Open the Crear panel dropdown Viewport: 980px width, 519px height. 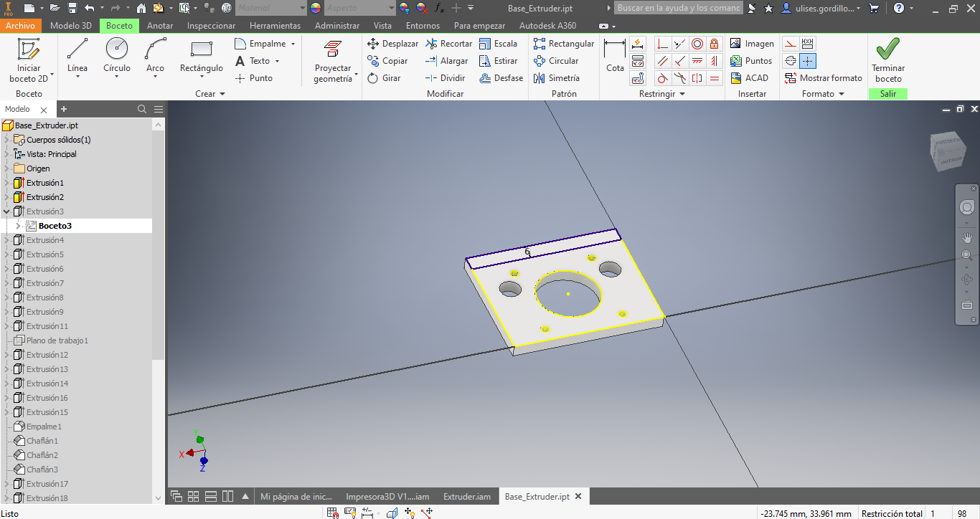click(210, 94)
